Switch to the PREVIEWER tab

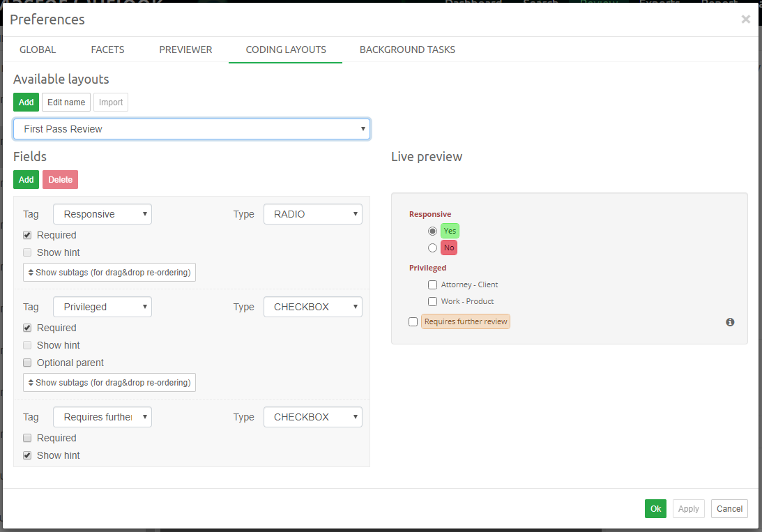tap(185, 50)
